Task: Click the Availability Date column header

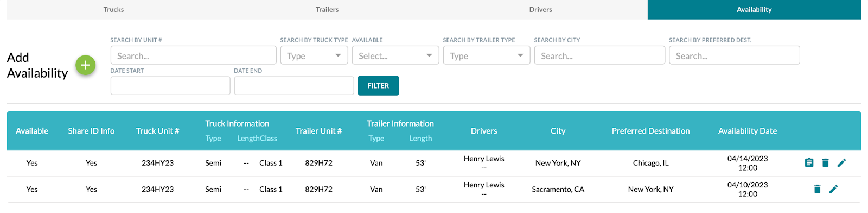Action: 748,131
